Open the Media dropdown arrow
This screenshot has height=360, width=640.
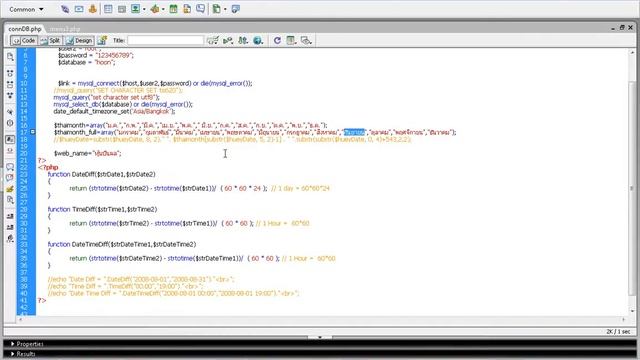pyautogui.click(x=163, y=9)
